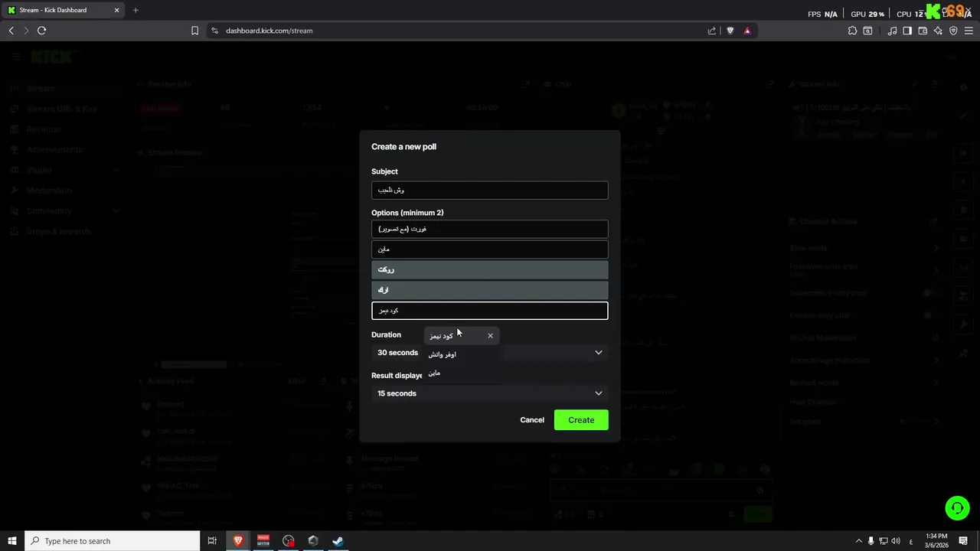Open the music playlist icon in toolbar
980x551 pixels.
pos(892,31)
